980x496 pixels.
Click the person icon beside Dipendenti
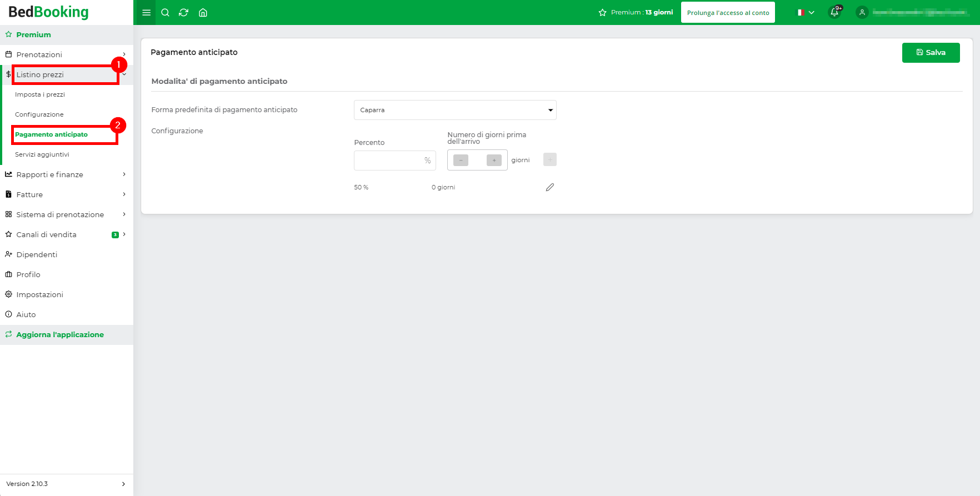click(8, 254)
